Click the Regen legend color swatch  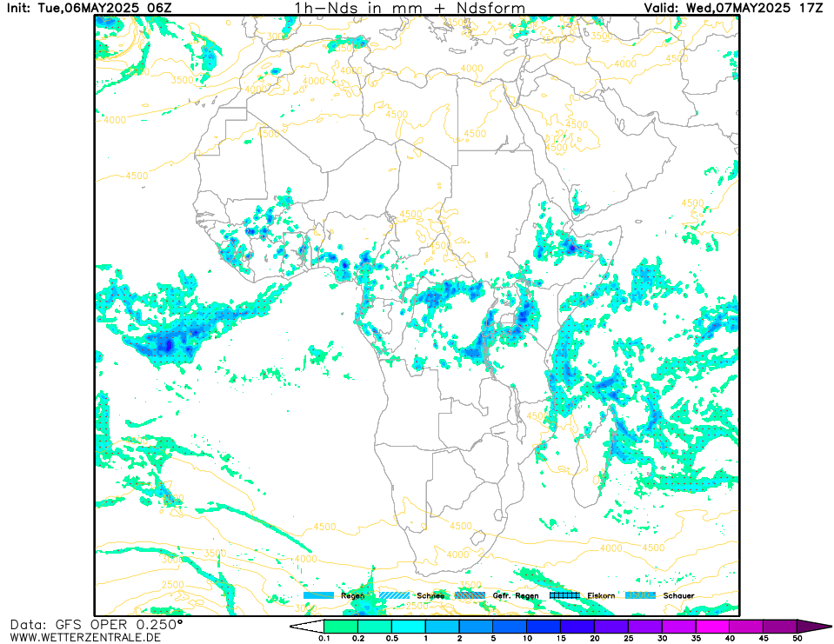click(318, 595)
